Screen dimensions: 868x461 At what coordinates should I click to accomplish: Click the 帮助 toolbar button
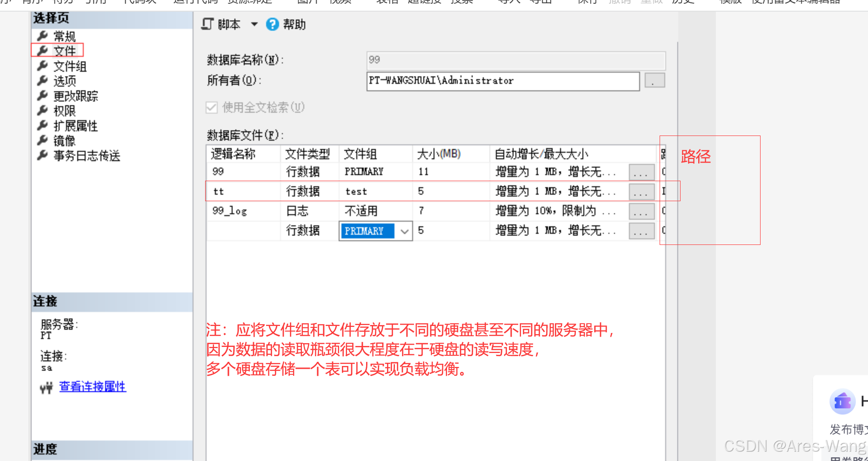pyautogui.click(x=286, y=24)
